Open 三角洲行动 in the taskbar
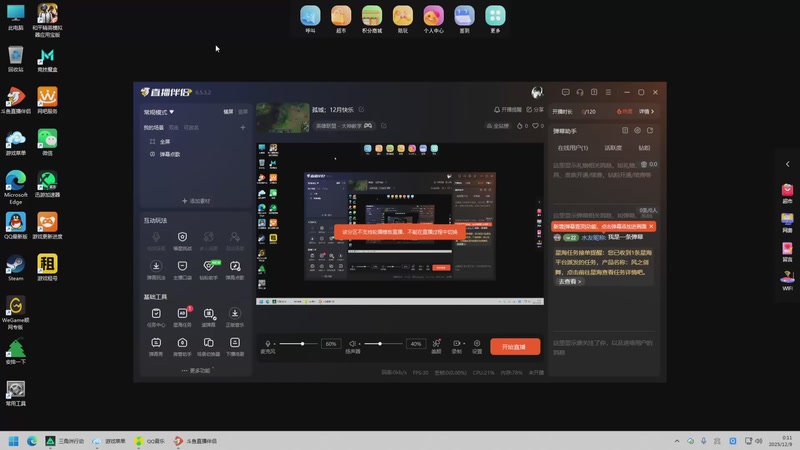800x450 pixels. click(65, 441)
